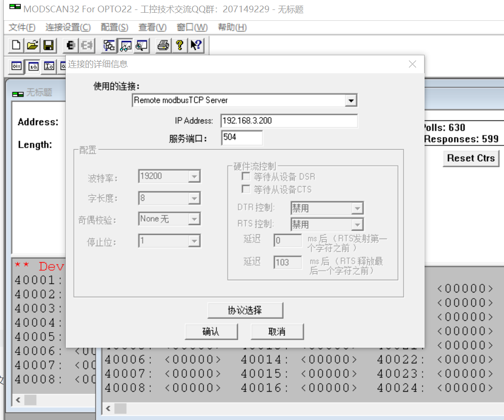Click register 40005: in left pane
This screenshot has width=504, height=420.
[38, 336]
